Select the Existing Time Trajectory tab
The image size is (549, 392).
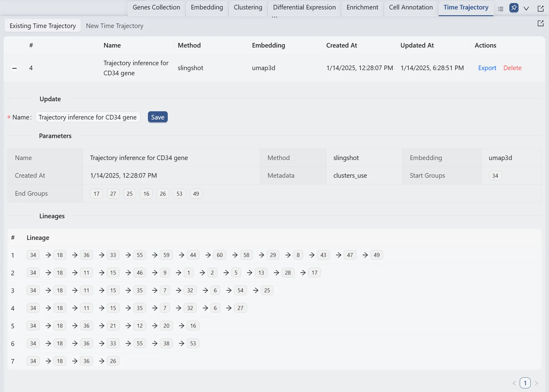coord(43,26)
